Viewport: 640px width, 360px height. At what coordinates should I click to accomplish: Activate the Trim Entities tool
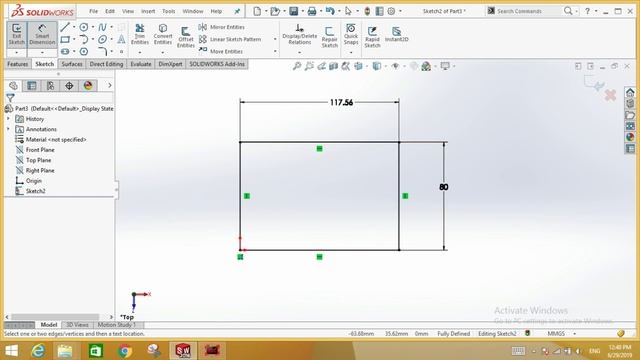[x=140, y=34]
